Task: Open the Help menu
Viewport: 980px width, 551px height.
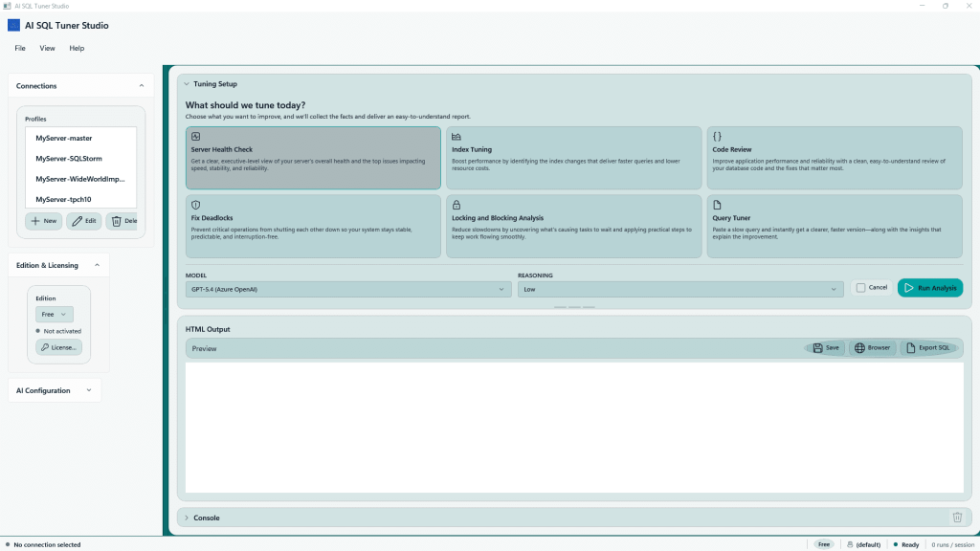Action: 77,48
